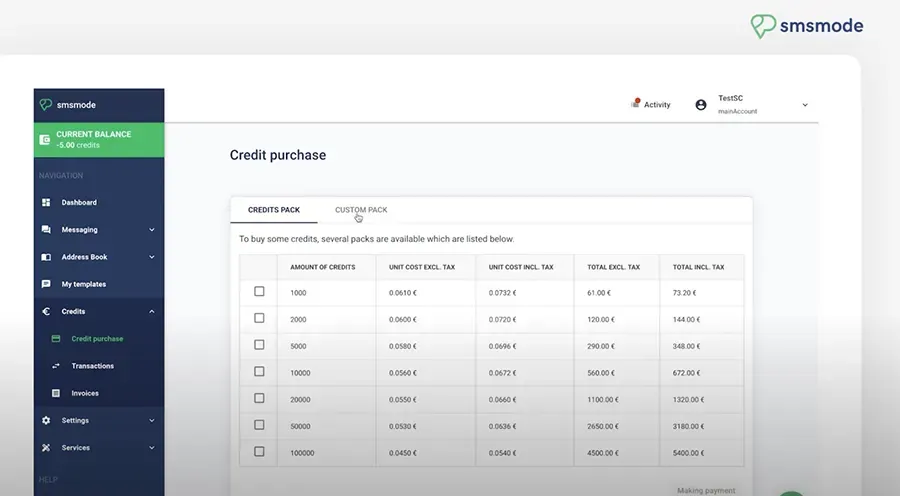Click the Messaging chat bubbles icon
Screen dimensions: 900x496
click(46, 230)
